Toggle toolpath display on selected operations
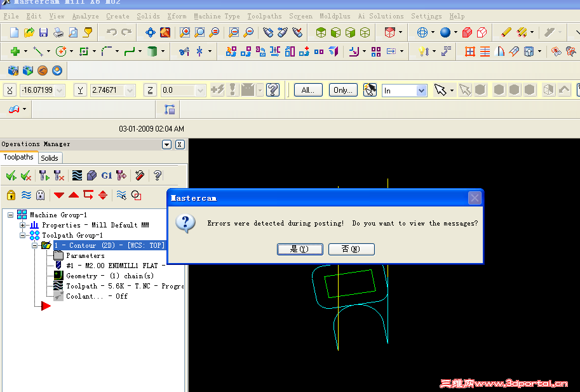The height and width of the screenshot is (392, 580). tap(25, 195)
